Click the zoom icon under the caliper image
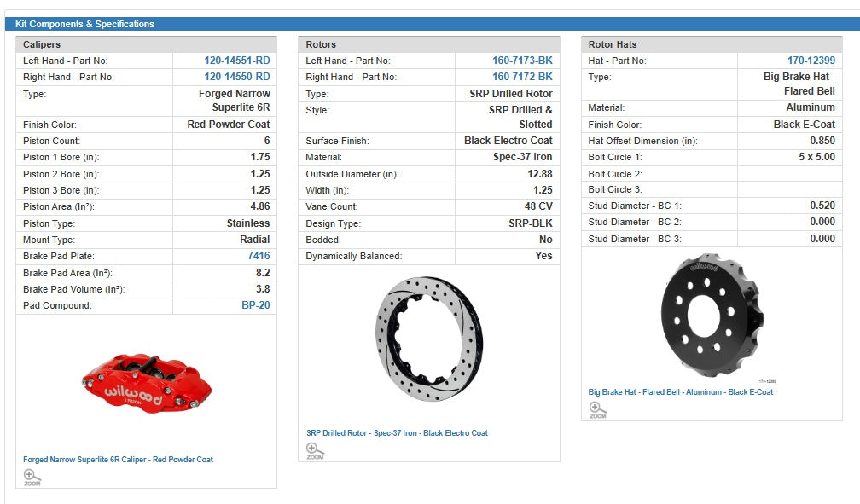Viewport: 860px width, 504px height. pyautogui.click(x=32, y=477)
